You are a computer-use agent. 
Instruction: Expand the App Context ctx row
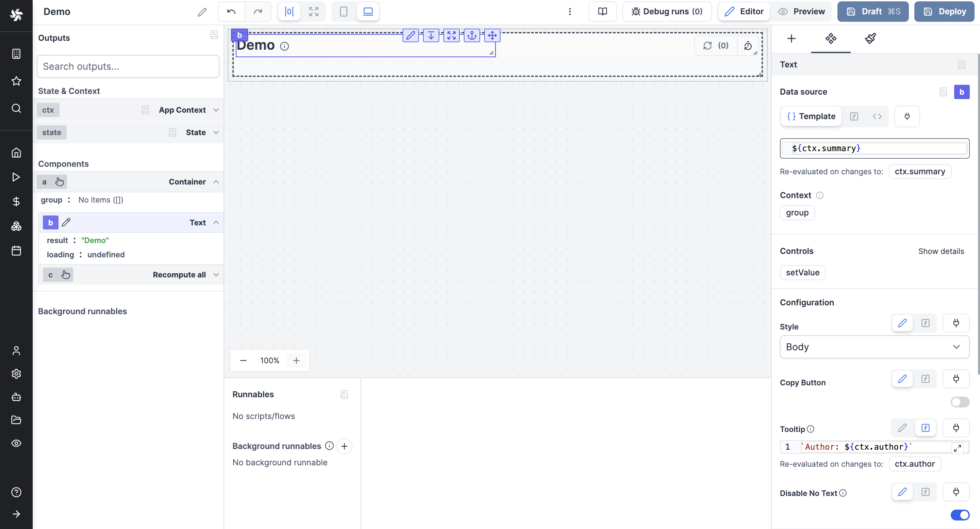(x=216, y=110)
